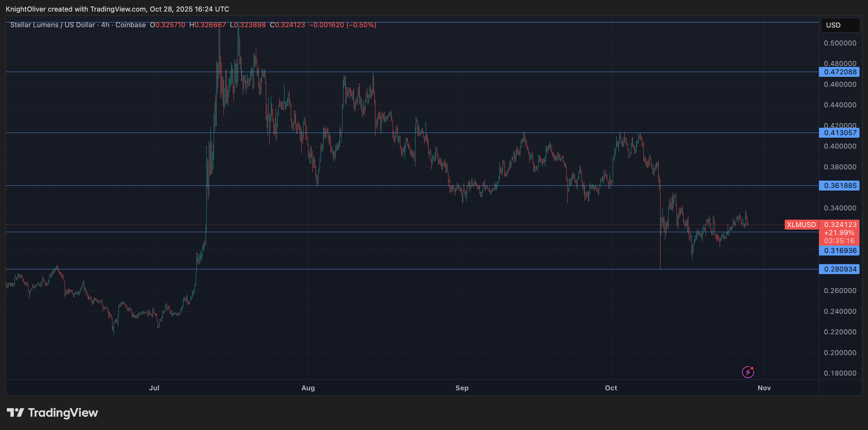The width and height of the screenshot is (868, 430).
Task: Click the Sep label on time axis
Action: pos(462,388)
